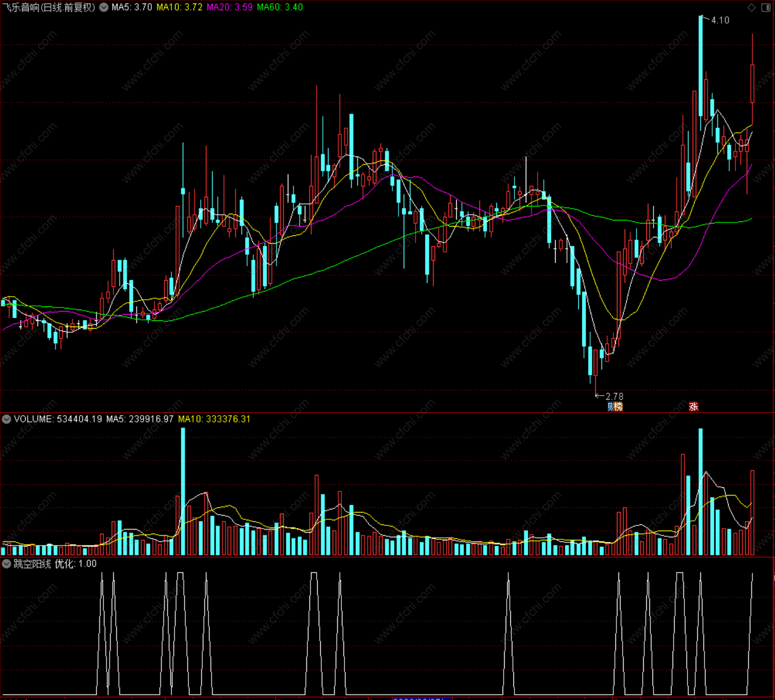
Task: Click the highlighted date box on the bottom axis
Action: tap(422, 698)
